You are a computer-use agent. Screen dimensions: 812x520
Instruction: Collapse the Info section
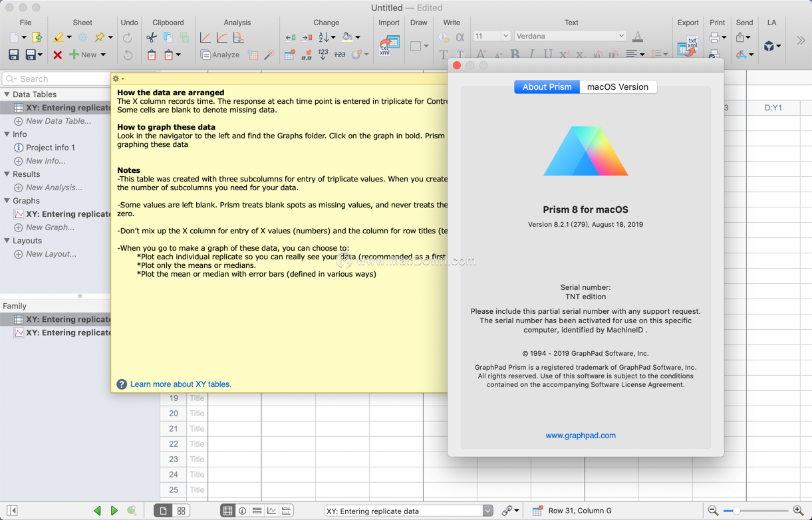pos(7,134)
